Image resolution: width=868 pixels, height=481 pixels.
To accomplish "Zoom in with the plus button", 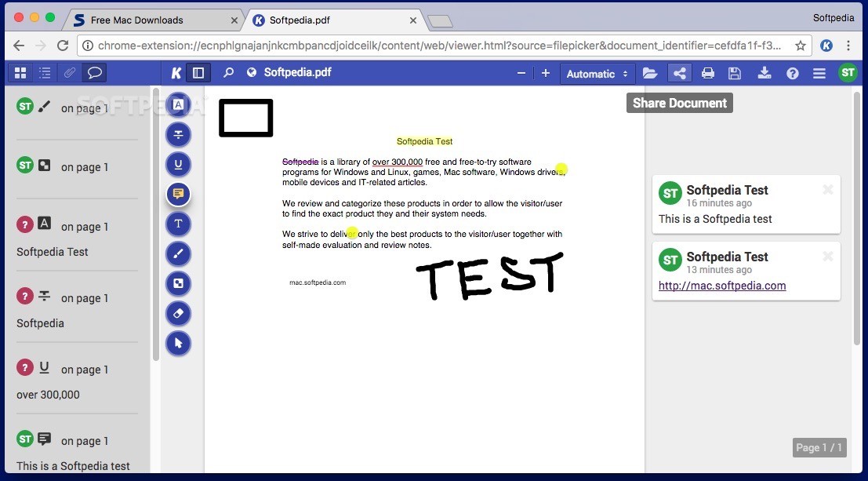I will click(x=545, y=73).
